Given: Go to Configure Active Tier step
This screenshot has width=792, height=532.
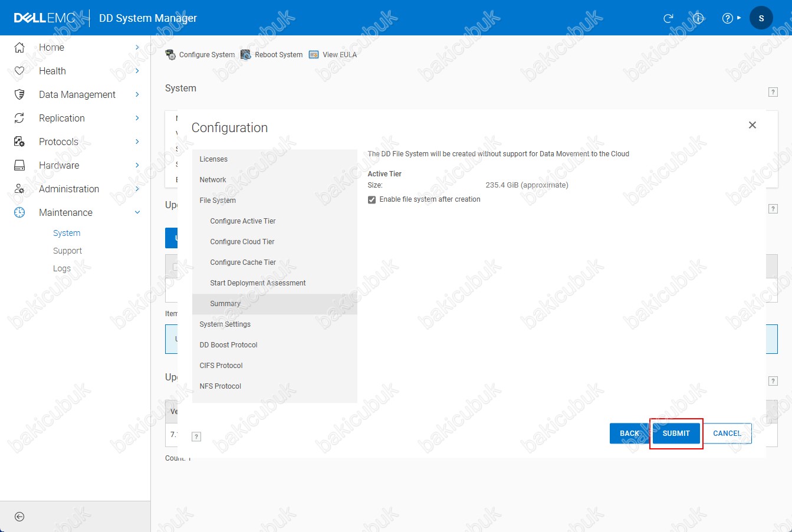Looking at the screenshot, I should (275, 221).
